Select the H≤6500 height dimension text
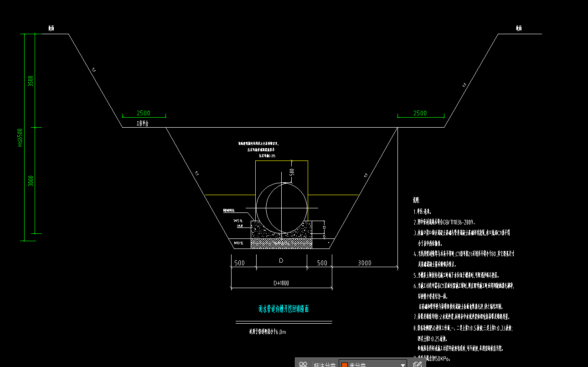The image size is (588, 367). click(20, 137)
